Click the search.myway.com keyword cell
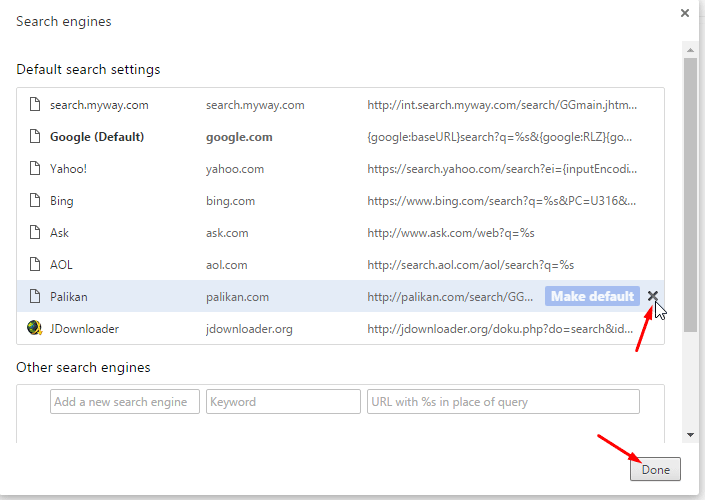 [x=255, y=105]
